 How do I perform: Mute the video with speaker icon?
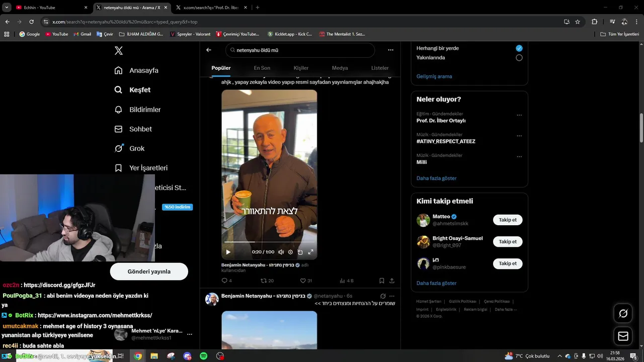[281, 252]
